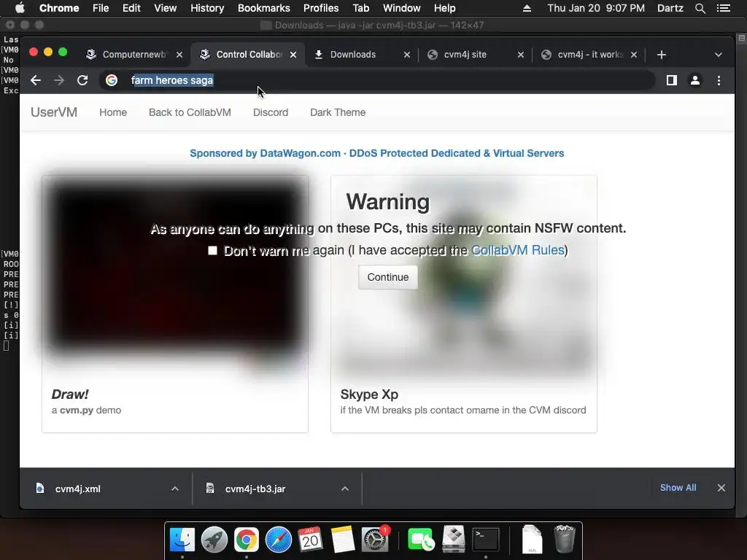
Task: Open Trash from the Dock
Action: (x=565, y=540)
